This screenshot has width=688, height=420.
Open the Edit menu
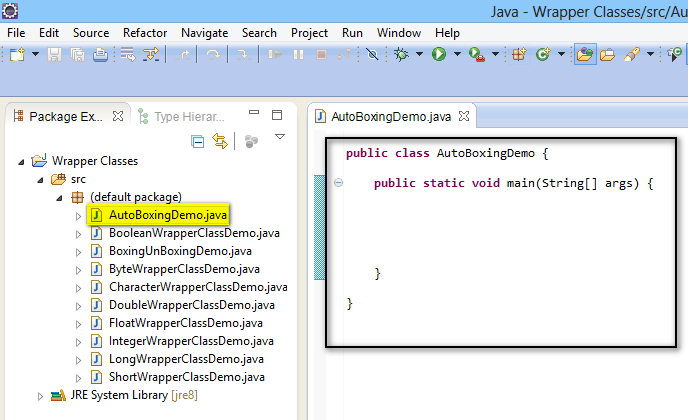[49, 33]
